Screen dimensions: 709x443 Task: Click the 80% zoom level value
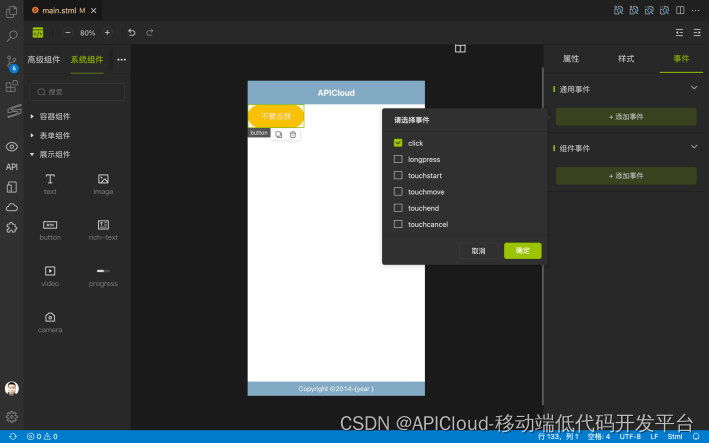[x=87, y=33]
